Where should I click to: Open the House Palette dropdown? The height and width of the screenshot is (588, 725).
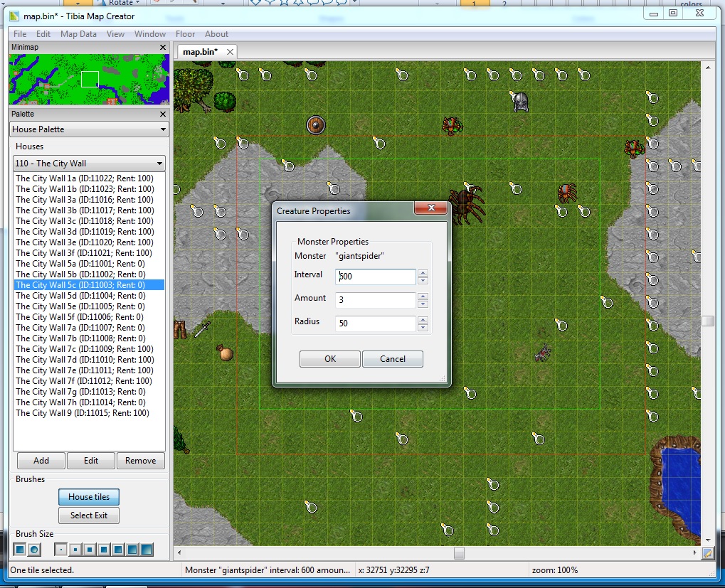[x=89, y=129]
